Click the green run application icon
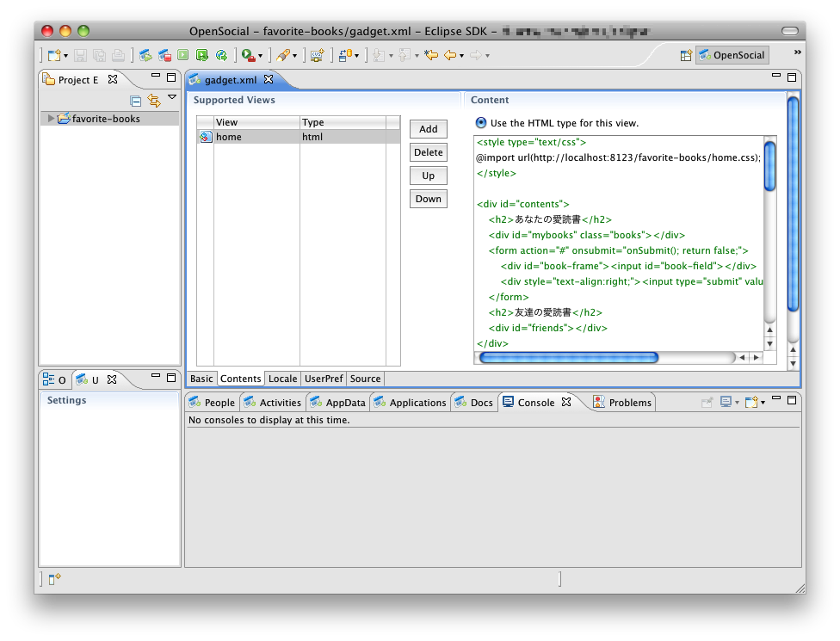The width and height of the screenshot is (840, 641). click(183, 55)
